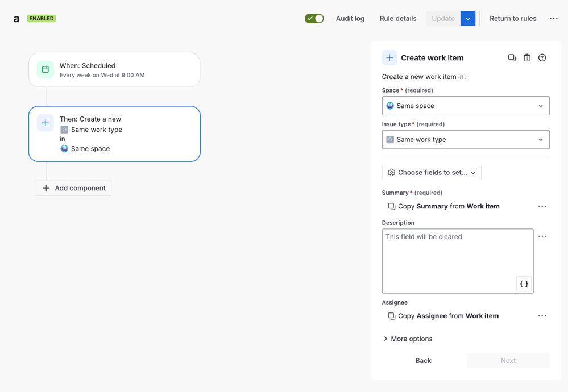Delete the Create work item component
Viewport: 568px width, 392px height.
click(526, 57)
